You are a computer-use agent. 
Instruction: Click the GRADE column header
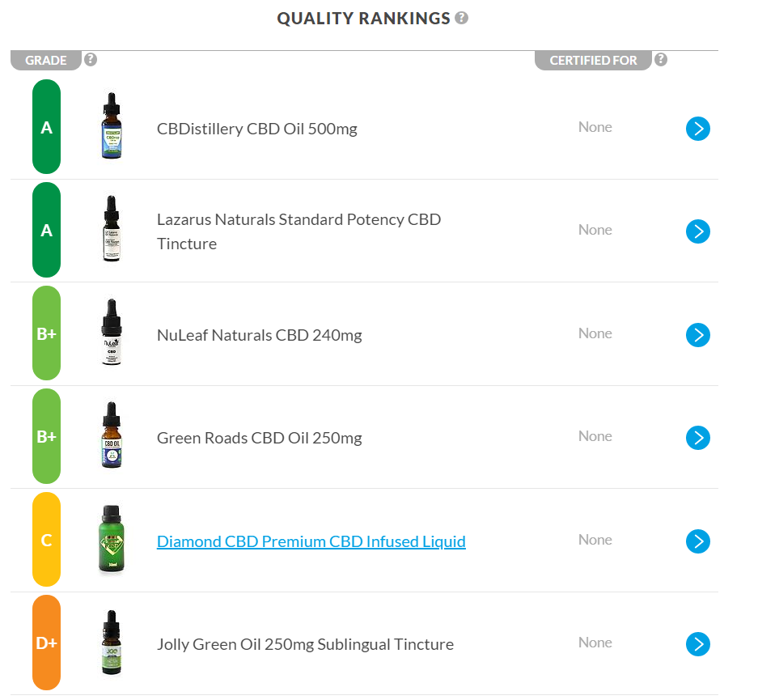(x=46, y=61)
